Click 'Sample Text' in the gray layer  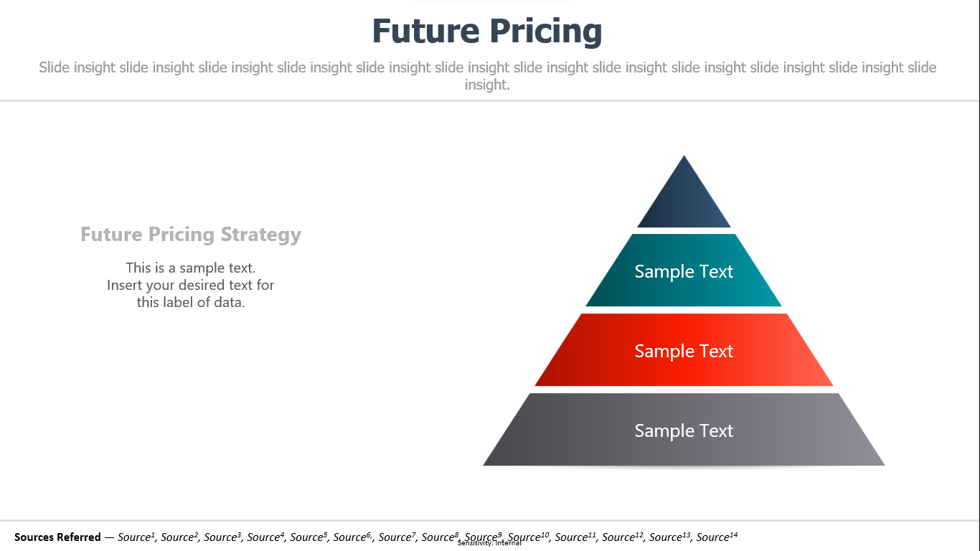click(x=684, y=430)
